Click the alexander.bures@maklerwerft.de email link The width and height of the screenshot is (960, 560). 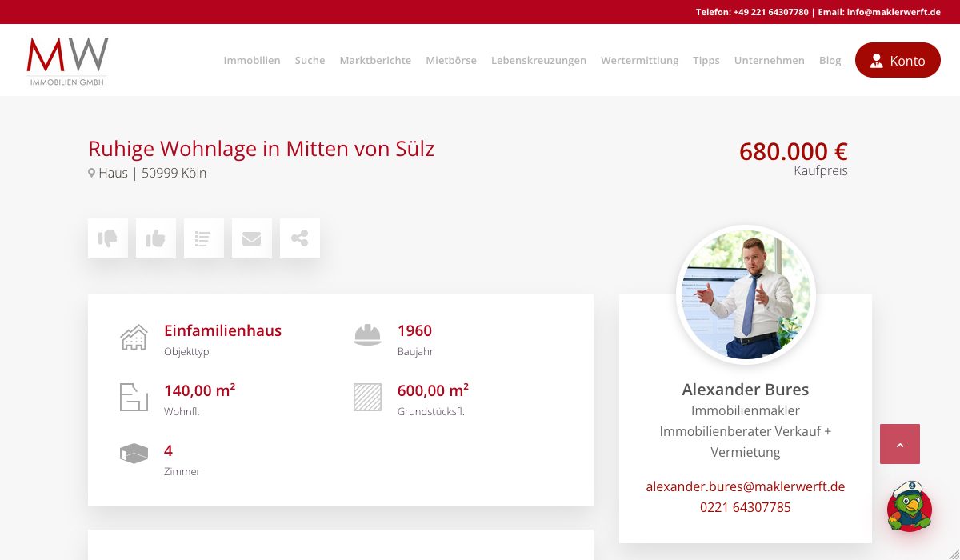tap(746, 486)
